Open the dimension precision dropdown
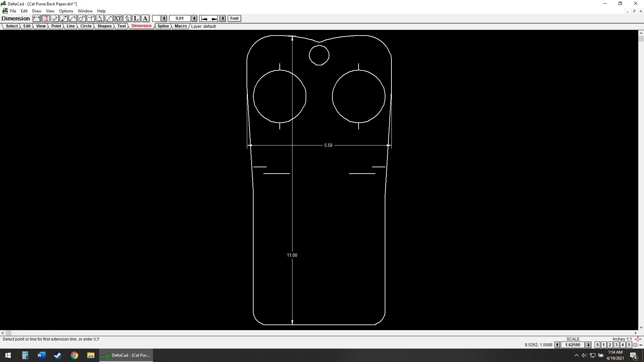This screenshot has width=644, height=362. (194, 18)
